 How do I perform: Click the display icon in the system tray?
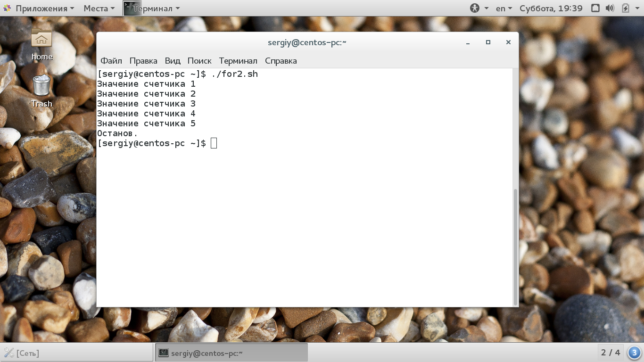click(x=595, y=8)
